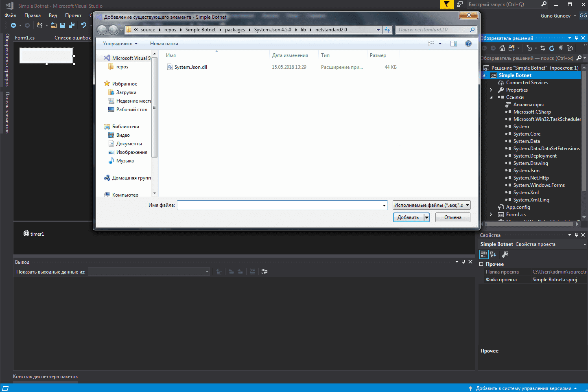Open Property Pages wrench icon

coord(505,254)
